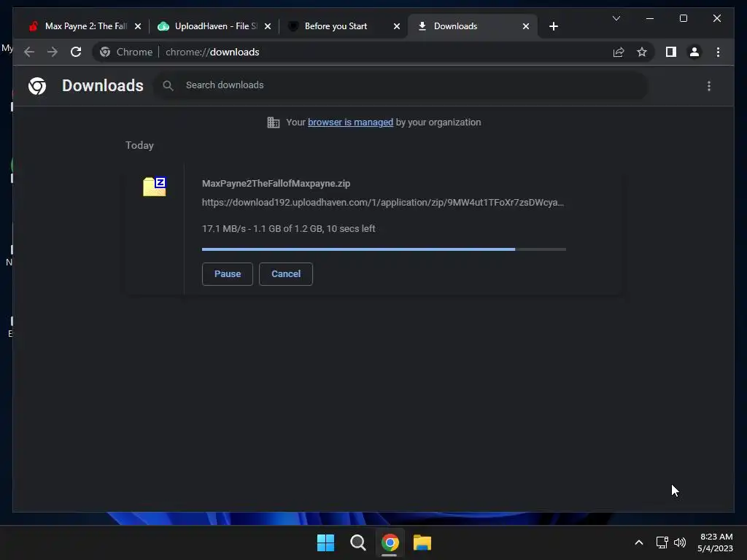Click the Today date heading

click(139, 145)
